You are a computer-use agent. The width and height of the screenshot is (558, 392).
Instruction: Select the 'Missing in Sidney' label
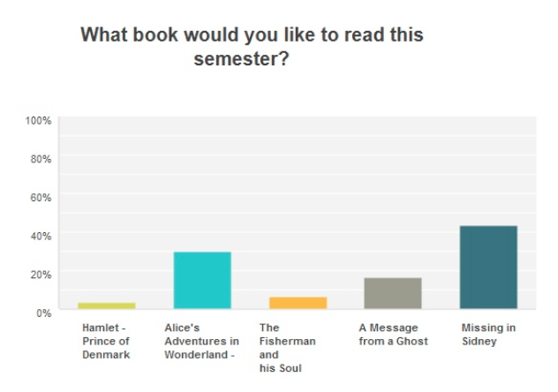(488, 335)
